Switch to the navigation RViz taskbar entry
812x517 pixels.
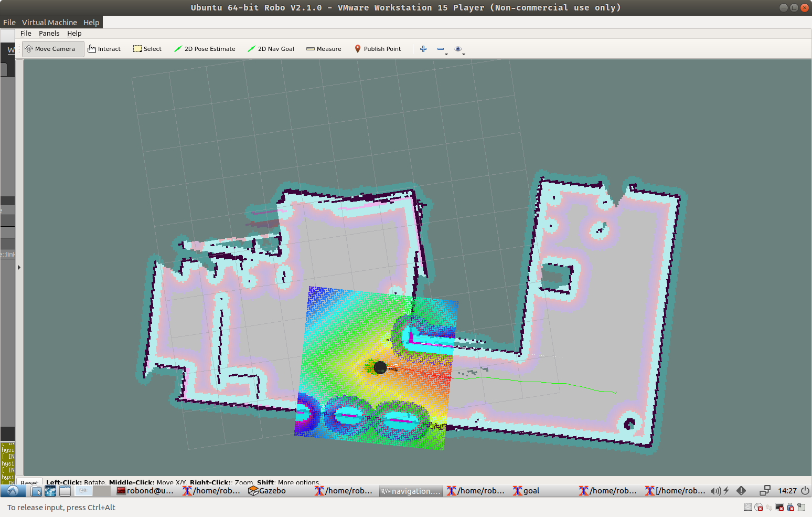[x=411, y=491]
